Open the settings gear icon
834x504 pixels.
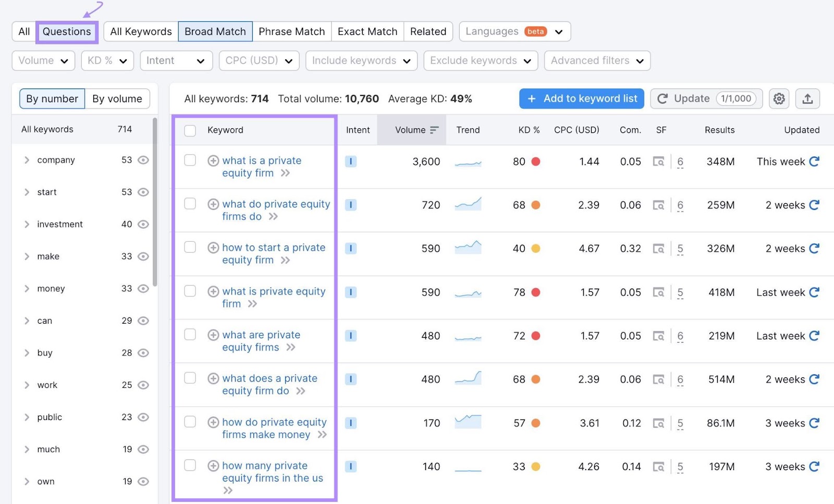click(779, 99)
